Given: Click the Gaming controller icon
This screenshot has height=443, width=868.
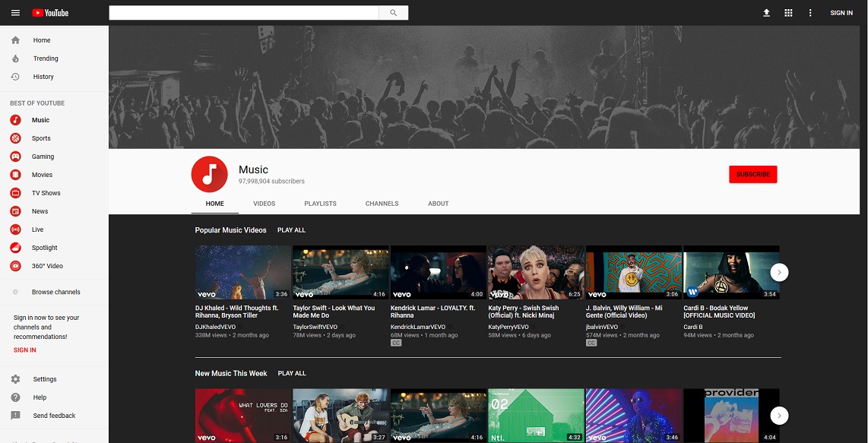Looking at the screenshot, I should pyautogui.click(x=15, y=157).
